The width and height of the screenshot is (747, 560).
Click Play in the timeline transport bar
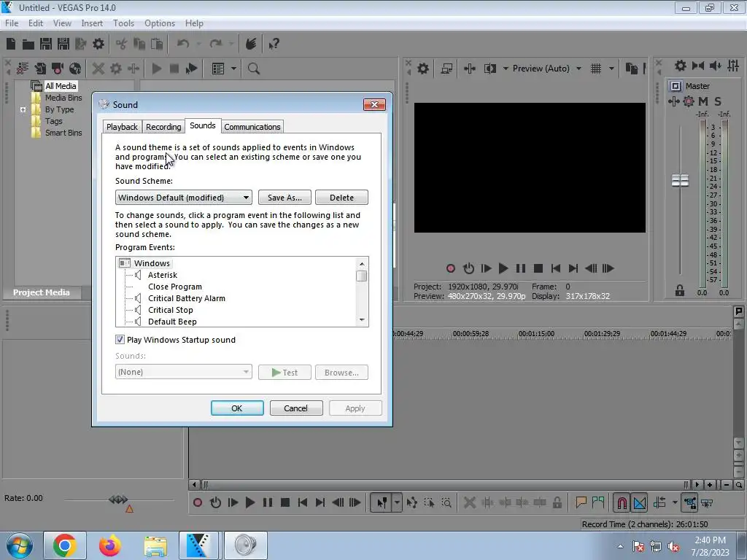(x=249, y=502)
